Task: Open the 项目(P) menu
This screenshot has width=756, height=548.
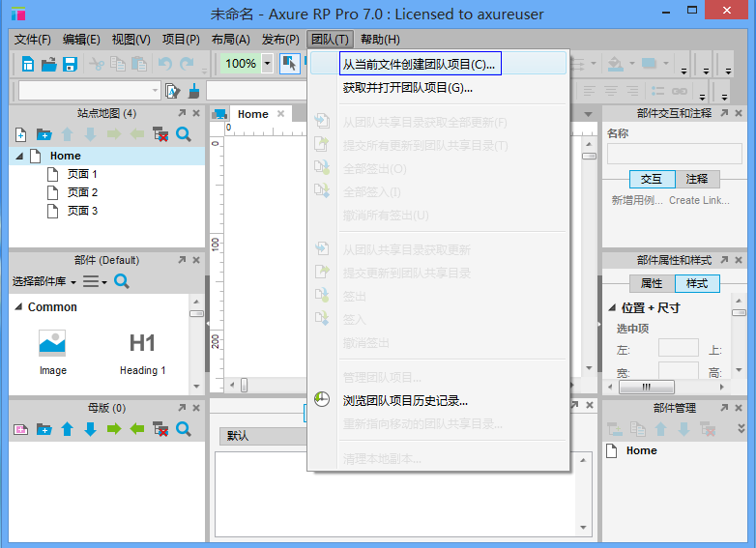Action: click(x=181, y=40)
